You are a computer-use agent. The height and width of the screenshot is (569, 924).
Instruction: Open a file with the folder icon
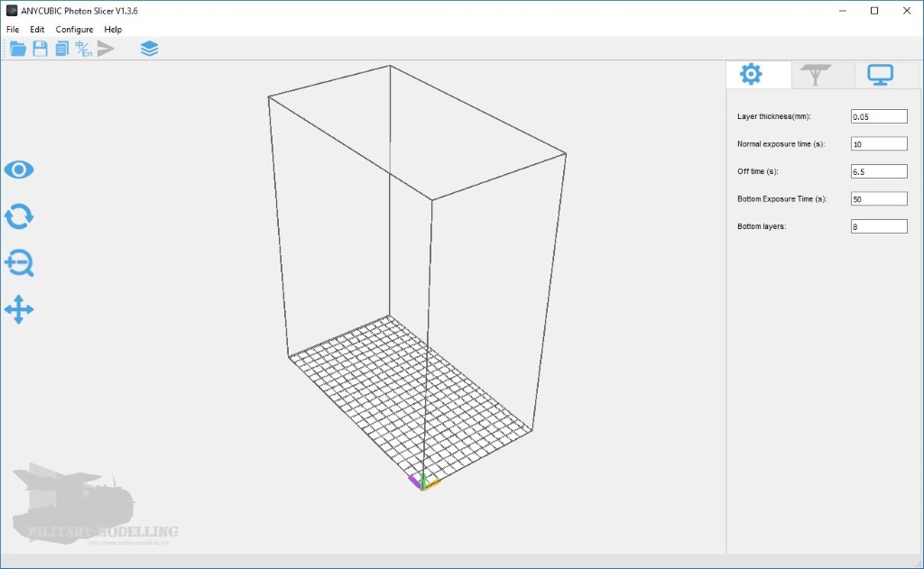click(x=18, y=49)
